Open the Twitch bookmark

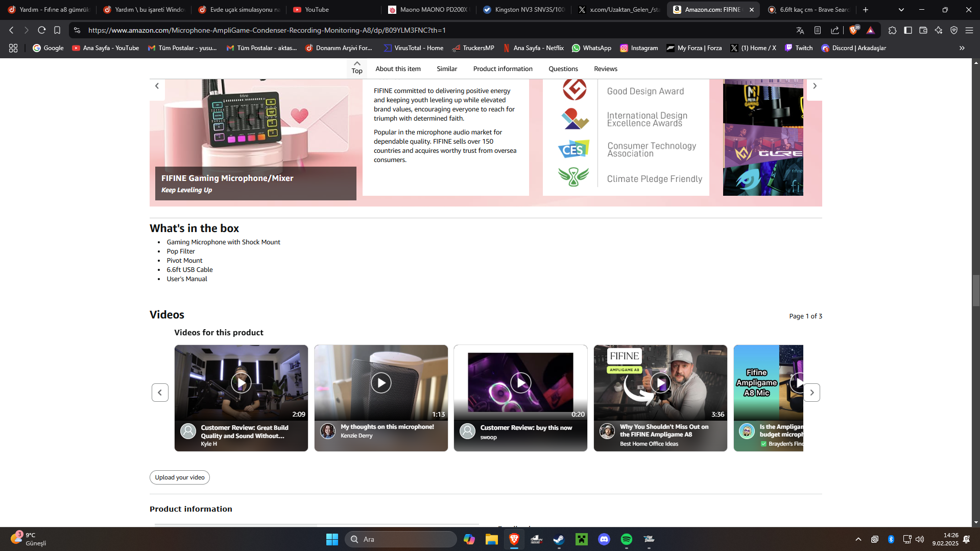pos(799,48)
